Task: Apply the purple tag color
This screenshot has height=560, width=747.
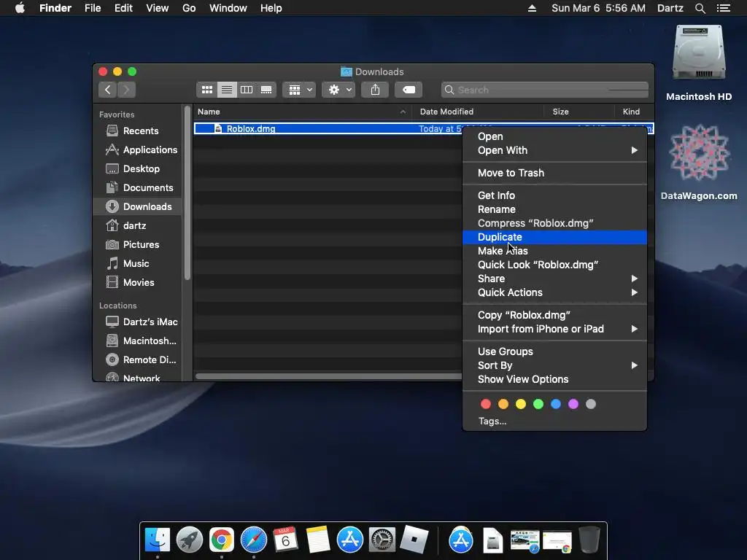Action: click(573, 404)
